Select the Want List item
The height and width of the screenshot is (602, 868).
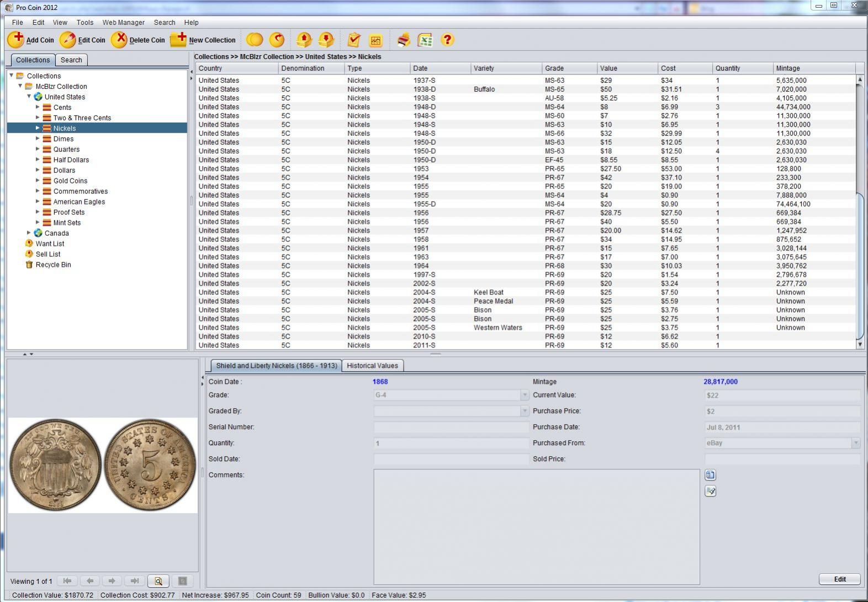[50, 244]
